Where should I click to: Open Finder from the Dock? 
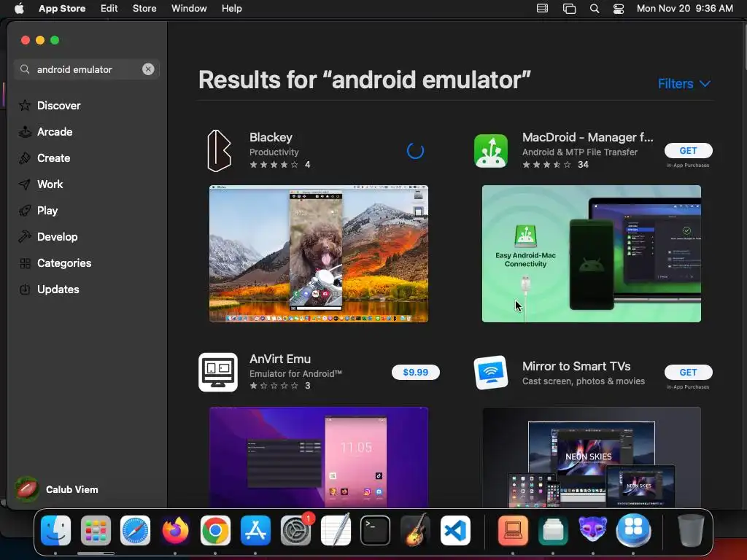tap(55, 531)
